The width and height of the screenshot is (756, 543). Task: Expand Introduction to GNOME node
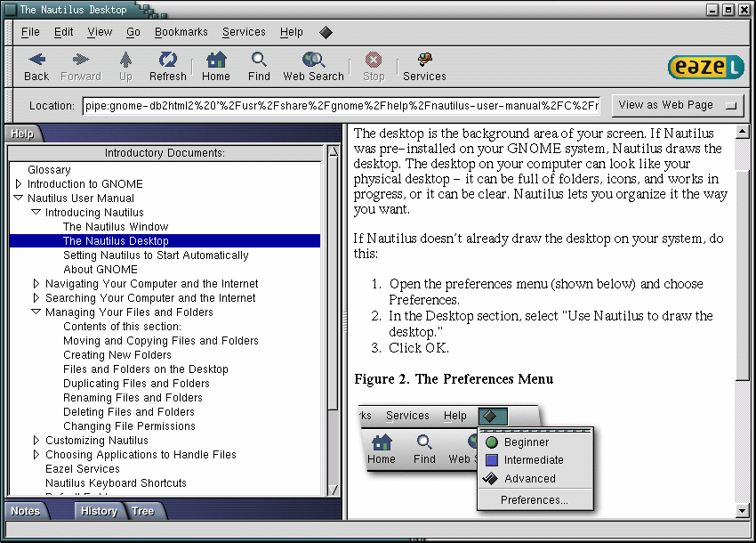(x=19, y=184)
